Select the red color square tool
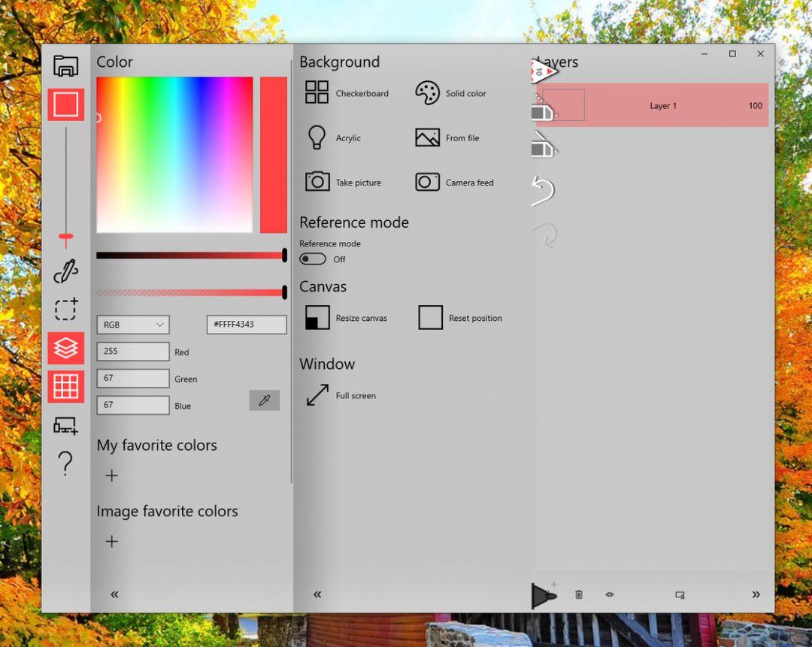Viewport: 812px width, 647px height. 65,104
